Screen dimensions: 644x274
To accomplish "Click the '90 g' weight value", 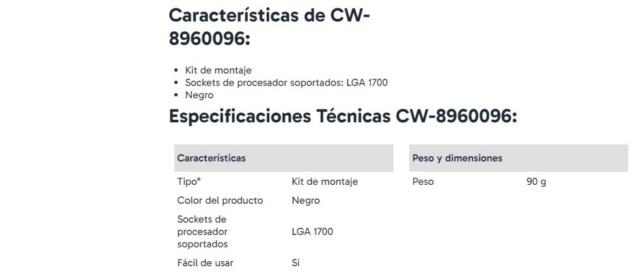I will tap(536, 182).
